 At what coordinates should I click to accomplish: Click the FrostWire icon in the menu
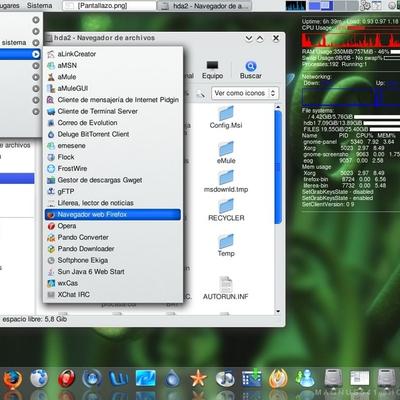[x=51, y=169]
